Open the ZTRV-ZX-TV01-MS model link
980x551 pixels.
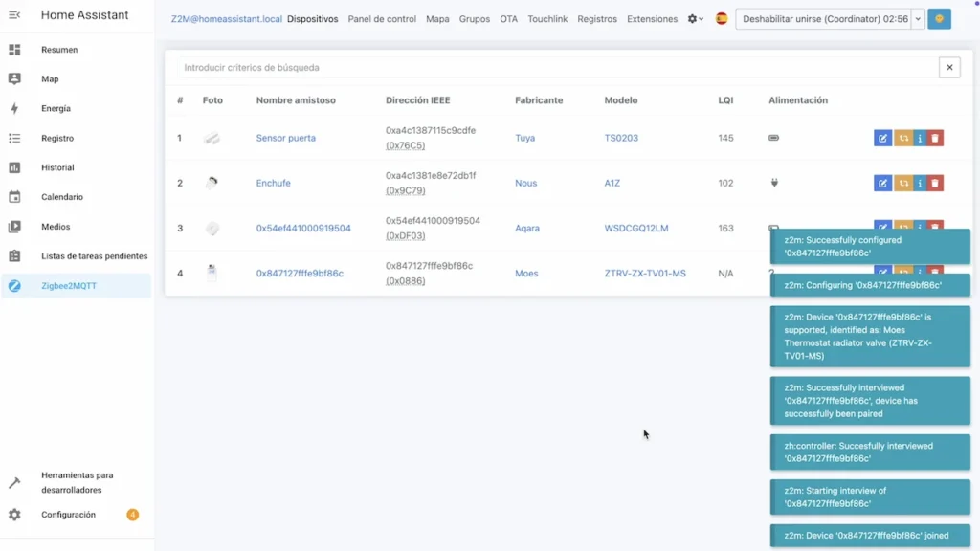645,273
